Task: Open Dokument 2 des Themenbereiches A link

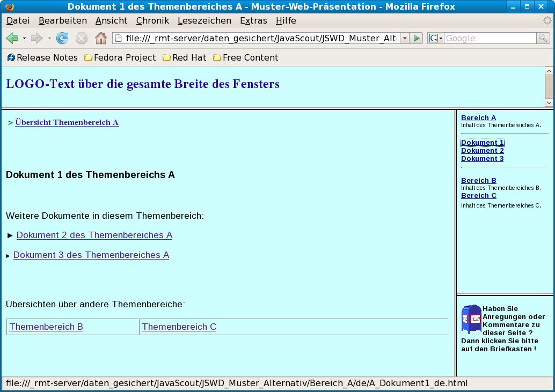Action: click(x=94, y=235)
